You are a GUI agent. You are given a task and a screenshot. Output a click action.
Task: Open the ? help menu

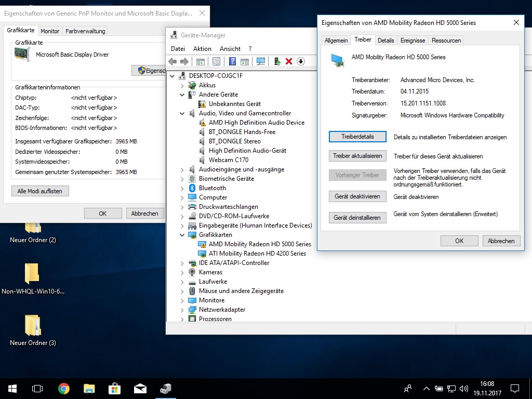coord(250,49)
